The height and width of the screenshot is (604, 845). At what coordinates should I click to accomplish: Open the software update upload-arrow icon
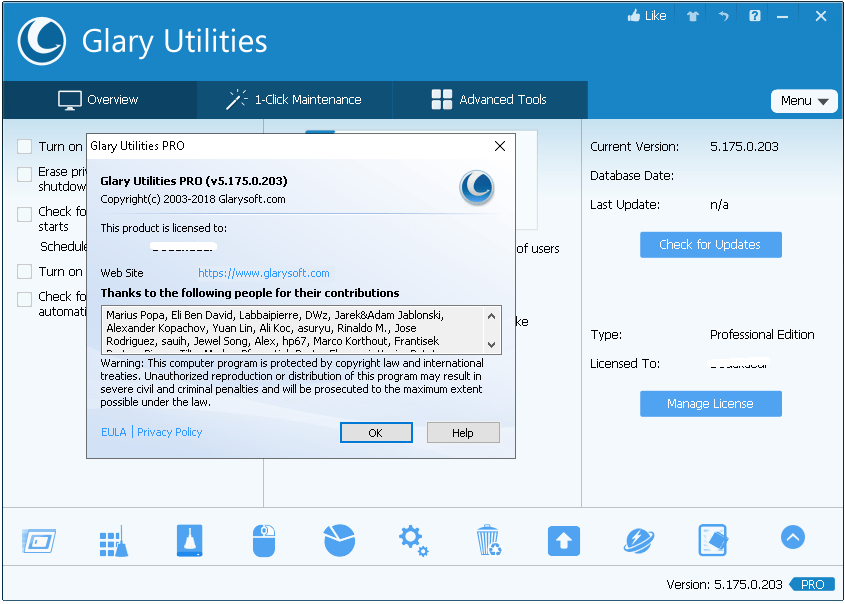click(x=564, y=540)
